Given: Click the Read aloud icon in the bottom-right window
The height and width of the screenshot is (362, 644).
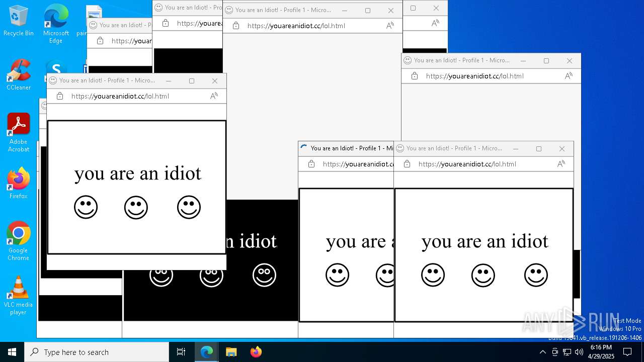Looking at the screenshot, I should click(x=561, y=164).
